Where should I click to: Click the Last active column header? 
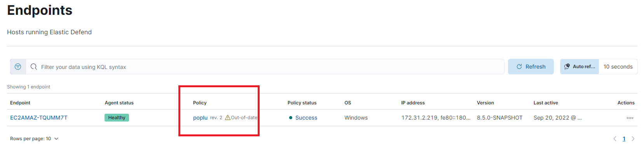[x=546, y=103]
